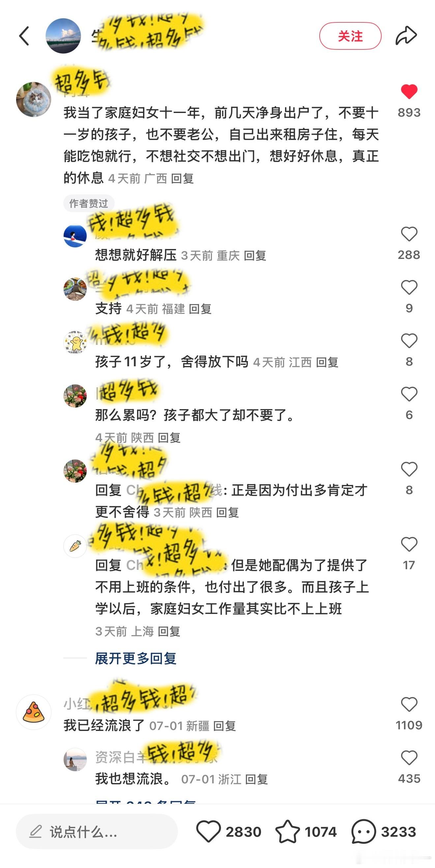Open the pizza avatar commenter profile
Viewport: 435px width, 868px height.
(34, 712)
